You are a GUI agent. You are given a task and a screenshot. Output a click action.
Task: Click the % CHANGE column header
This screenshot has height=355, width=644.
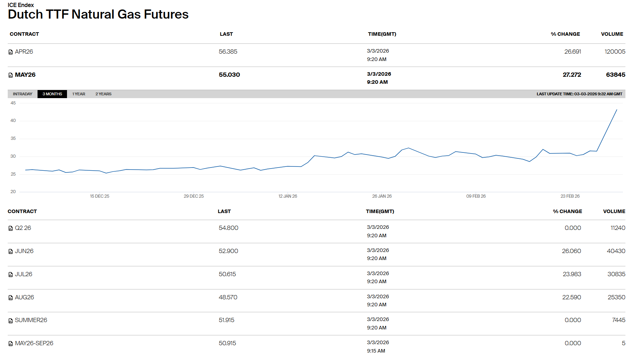565,34
